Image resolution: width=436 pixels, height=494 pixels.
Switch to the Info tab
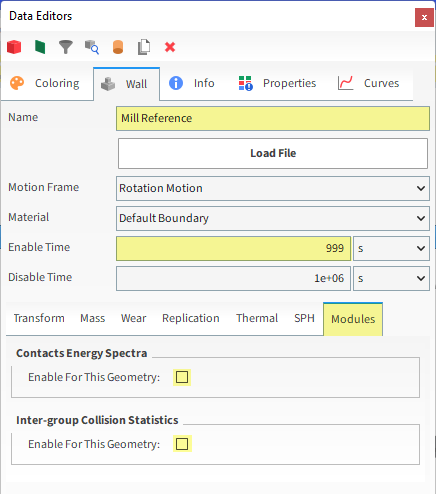(x=192, y=83)
